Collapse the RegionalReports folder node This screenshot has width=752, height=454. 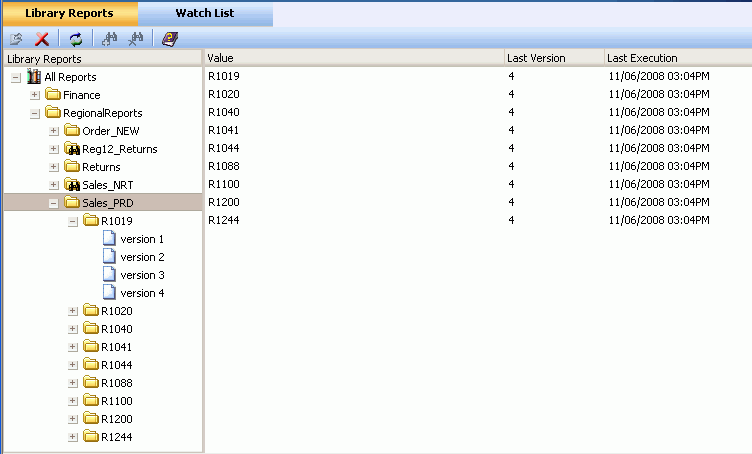[35, 114]
